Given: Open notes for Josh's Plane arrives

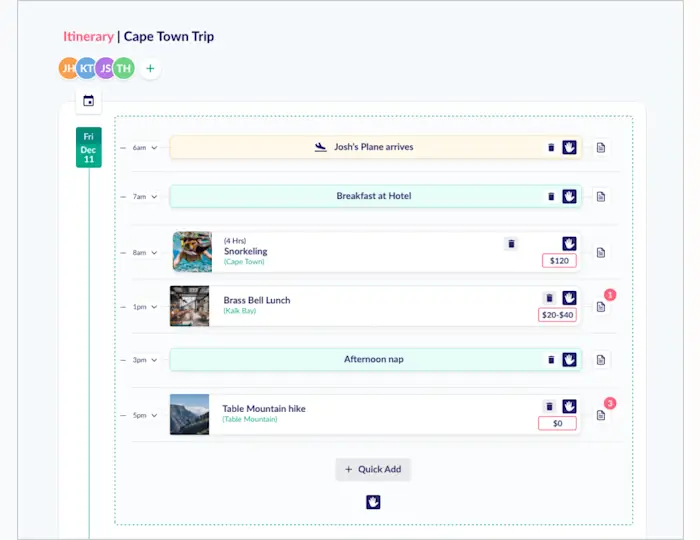Looking at the screenshot, I should click(x=601, y=148).
